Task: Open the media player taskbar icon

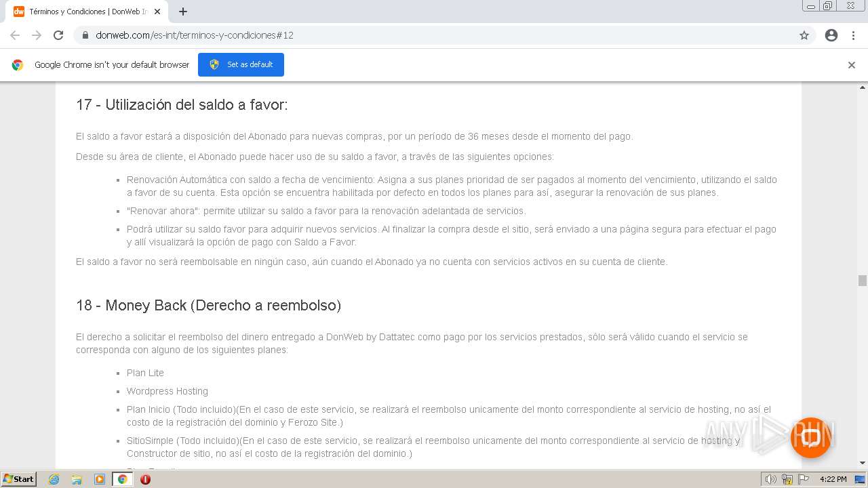Action: tap(100, 479)
